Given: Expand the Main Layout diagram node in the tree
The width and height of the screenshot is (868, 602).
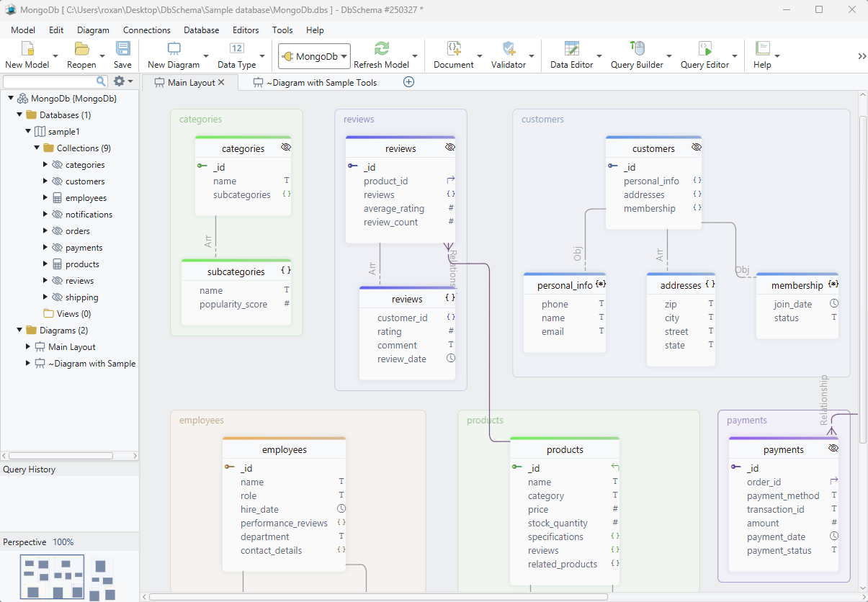Looking at the screenshot, I should click(28, 346).
